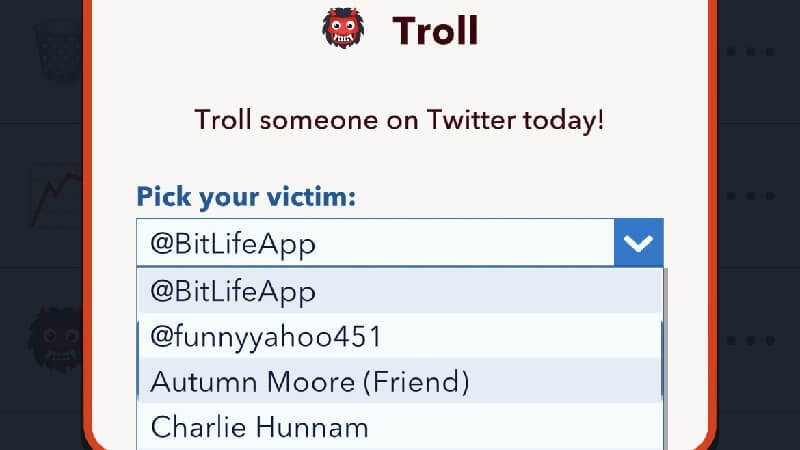Pick Autumn Moore (Friend) from the list
The width and height of the screenshot is (800, 450).
tap(399, 381)
